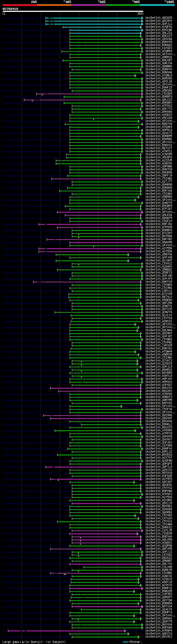Select the UniRef100_B9I9C2 label
The image size is (177, 644).
[159, 637]
